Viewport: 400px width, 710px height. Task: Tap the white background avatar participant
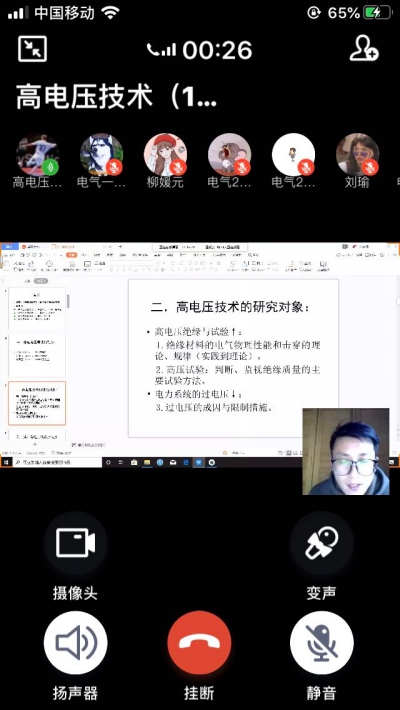coord(293,154)
